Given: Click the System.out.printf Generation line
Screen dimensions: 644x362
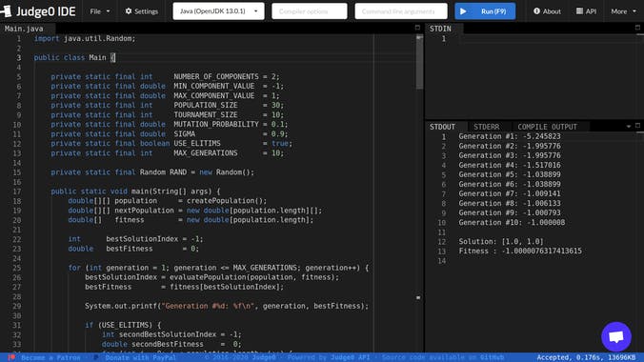Looking at the screenshot, I should click(227, 306).
